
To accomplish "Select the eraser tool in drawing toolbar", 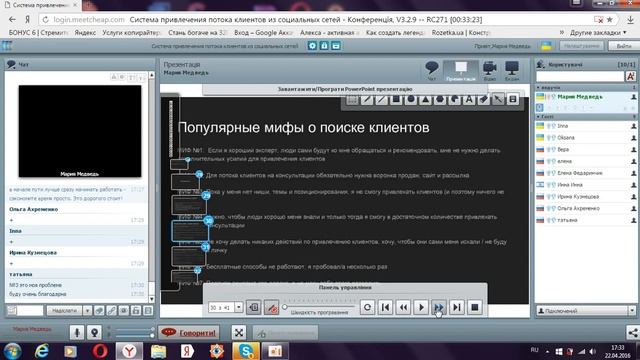I will 484,99.
